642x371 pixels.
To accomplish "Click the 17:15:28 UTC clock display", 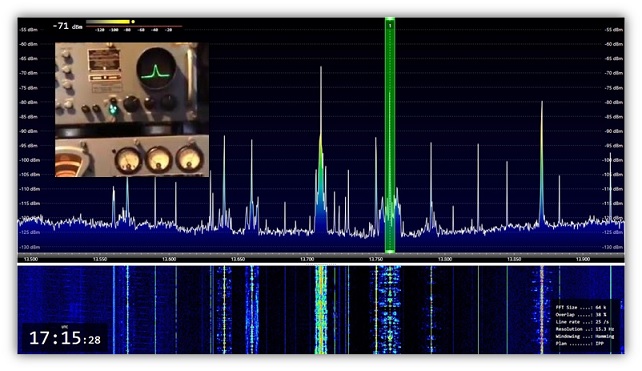I will (x=65, y=338).
